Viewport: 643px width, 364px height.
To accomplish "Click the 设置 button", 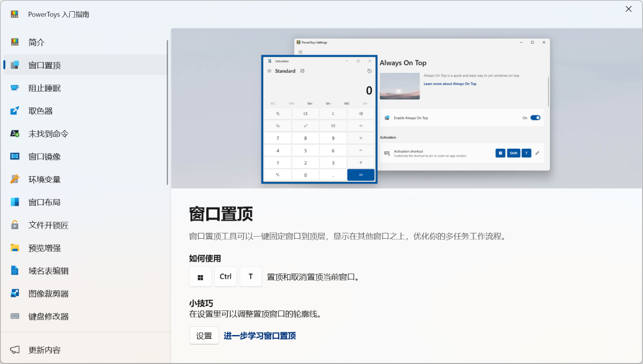I will point(204,336).
